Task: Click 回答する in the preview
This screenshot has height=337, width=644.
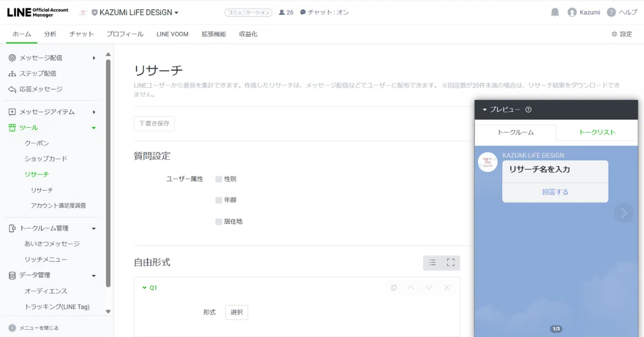Action: coord(555,192)
